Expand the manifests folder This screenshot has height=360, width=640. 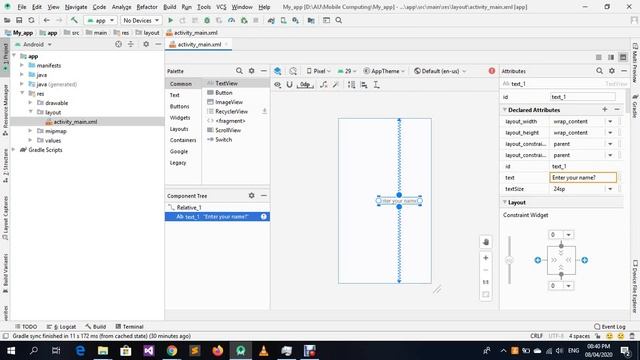coord(22,65)
